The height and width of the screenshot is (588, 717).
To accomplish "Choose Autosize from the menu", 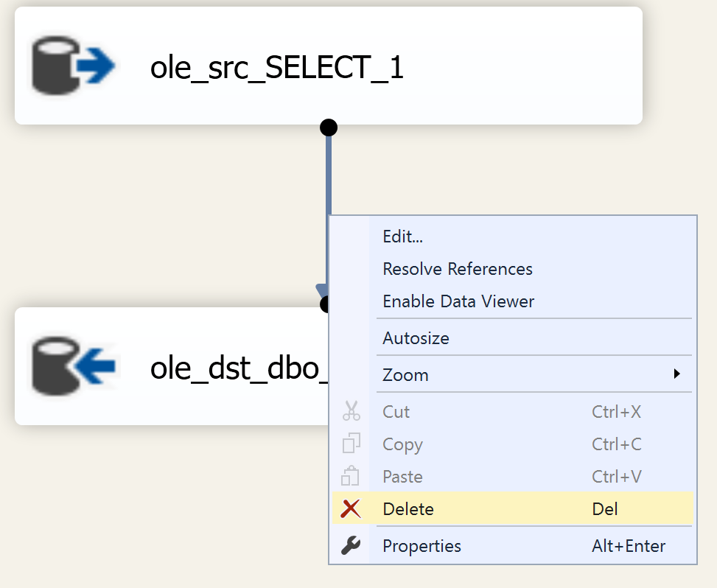I will (x=416, y=338).
